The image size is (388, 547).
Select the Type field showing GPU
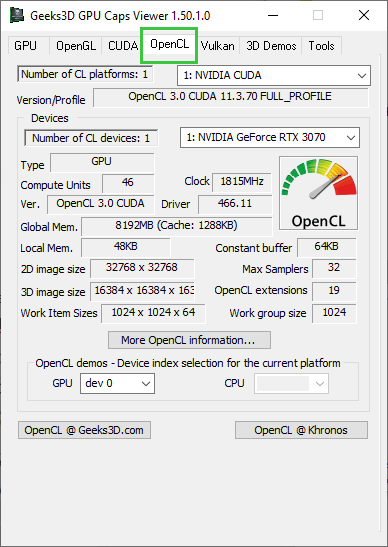point(102,162)
